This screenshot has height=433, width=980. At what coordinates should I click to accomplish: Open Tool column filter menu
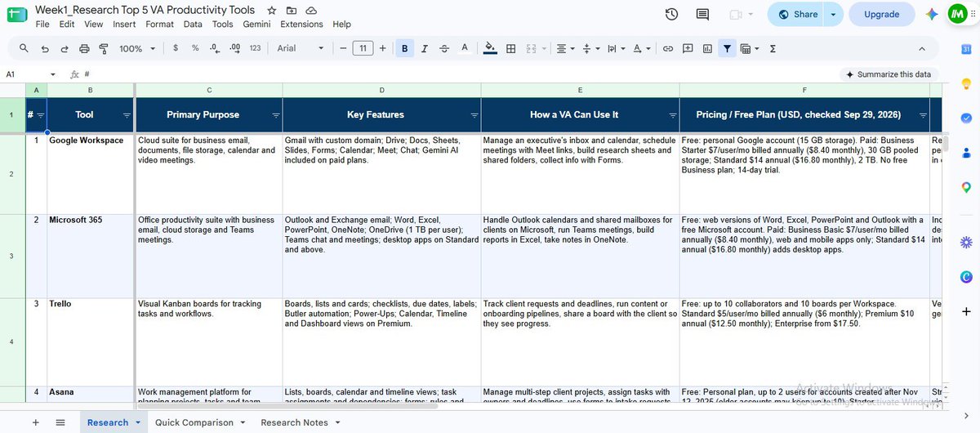point(127,115)
